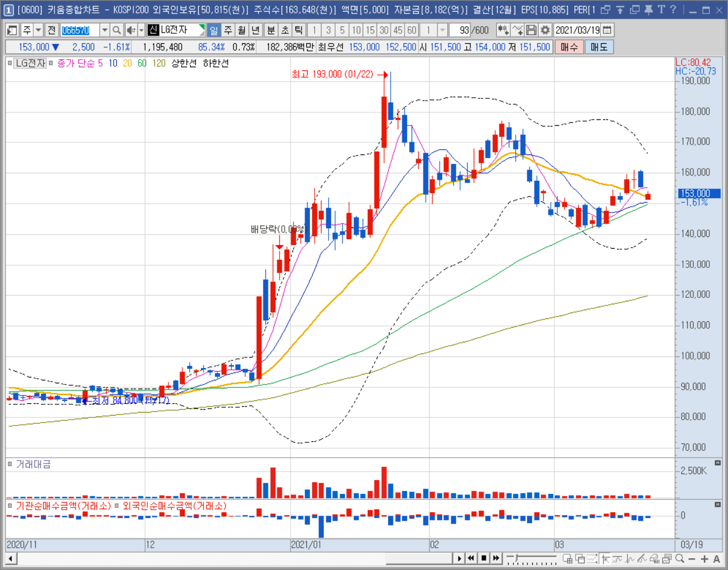Image resolution: width=728 pixels, height=570 pixels.
Task: Click the fast-forward playback button
Action: click(x=496, y=558)
